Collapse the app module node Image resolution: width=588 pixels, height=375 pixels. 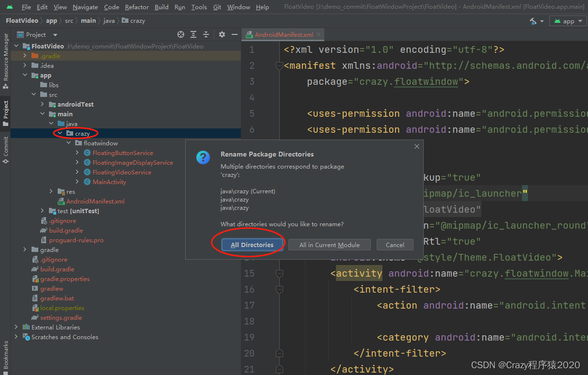pos(25,75)
